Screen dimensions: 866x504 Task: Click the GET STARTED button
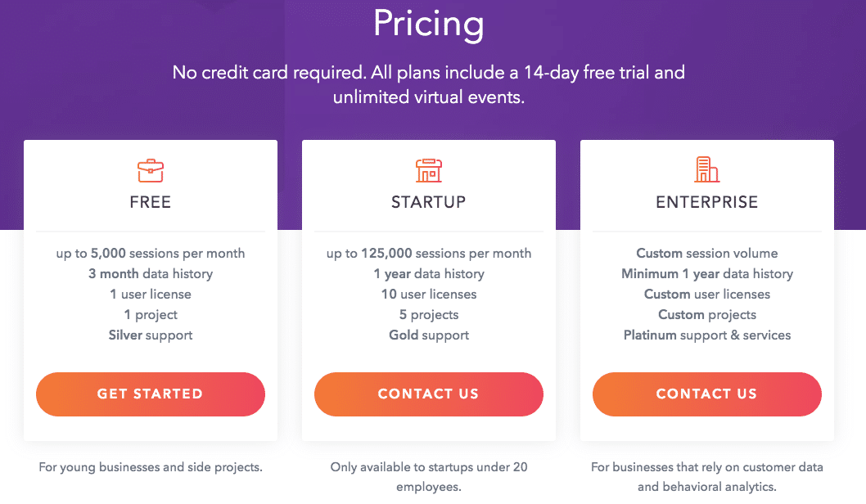(x=150, y=394)
